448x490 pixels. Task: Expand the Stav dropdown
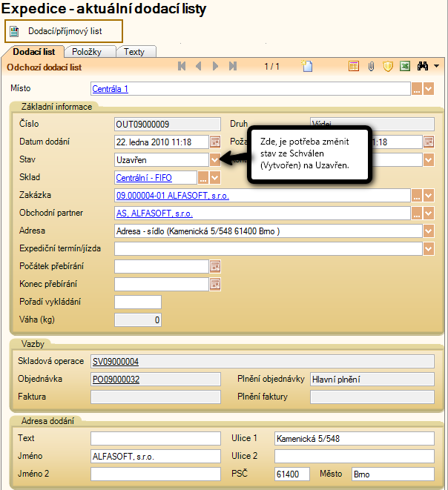coord(215,159)
